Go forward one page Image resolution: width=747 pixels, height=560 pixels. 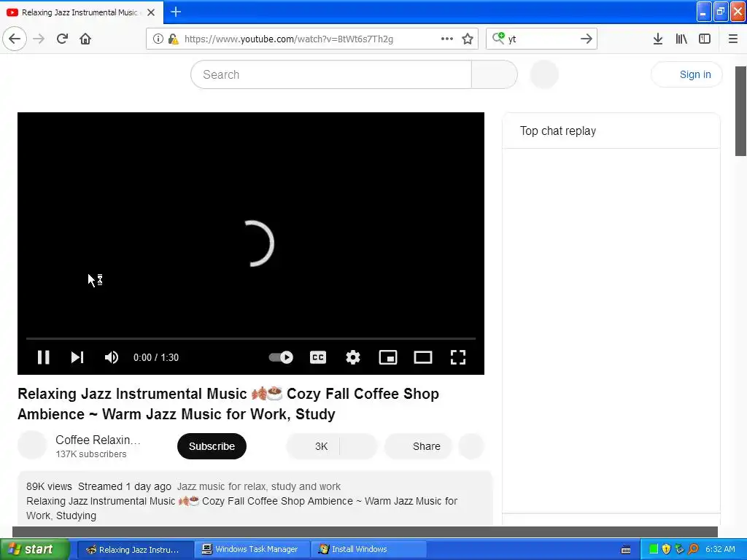pos(39,39)
